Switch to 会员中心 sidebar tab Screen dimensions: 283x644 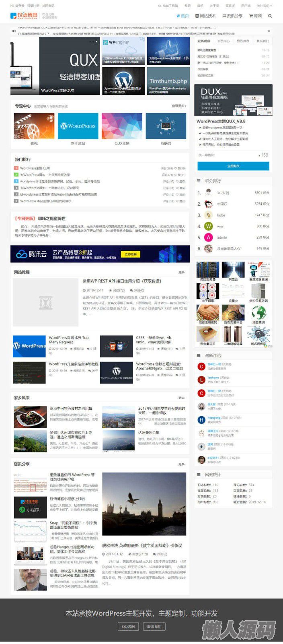pyautogui.click(x=224, y=41)
